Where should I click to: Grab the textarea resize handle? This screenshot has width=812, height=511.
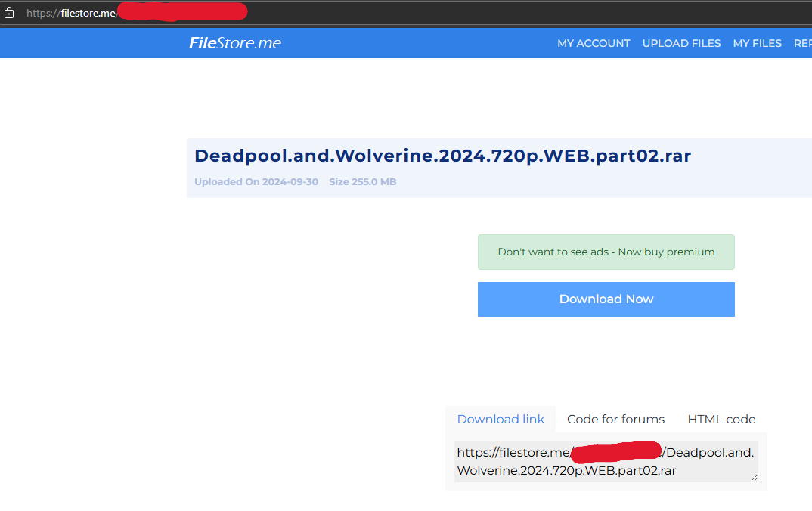pyautogui.click(x=754, y=478)
